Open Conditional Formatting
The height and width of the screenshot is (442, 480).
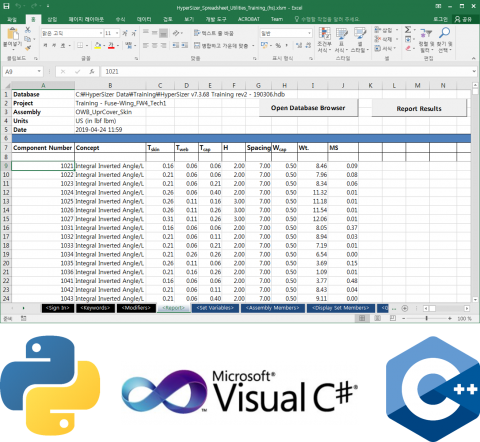click(x=324, y=40)
